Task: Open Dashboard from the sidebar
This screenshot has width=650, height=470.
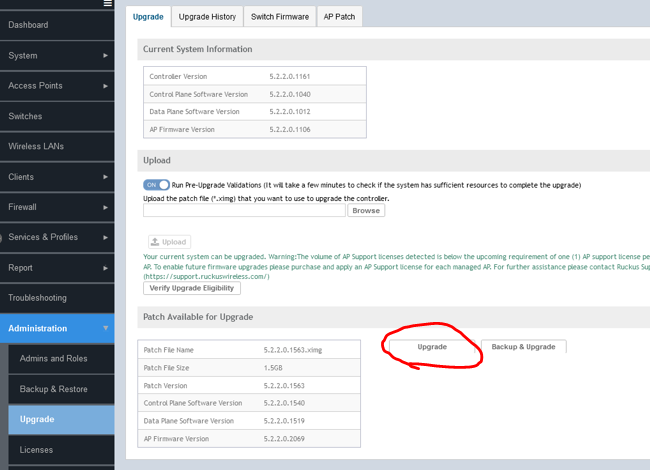Action: coord(28,25)
